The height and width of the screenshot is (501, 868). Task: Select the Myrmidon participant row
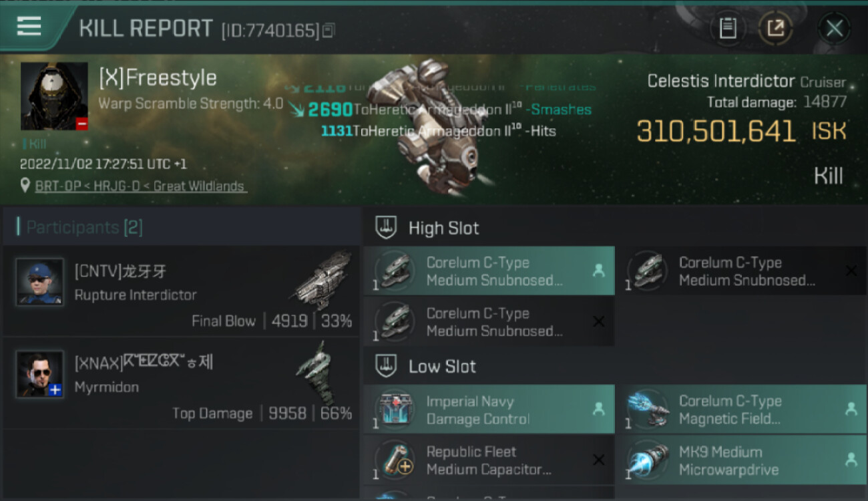click(x=181, y=382)
